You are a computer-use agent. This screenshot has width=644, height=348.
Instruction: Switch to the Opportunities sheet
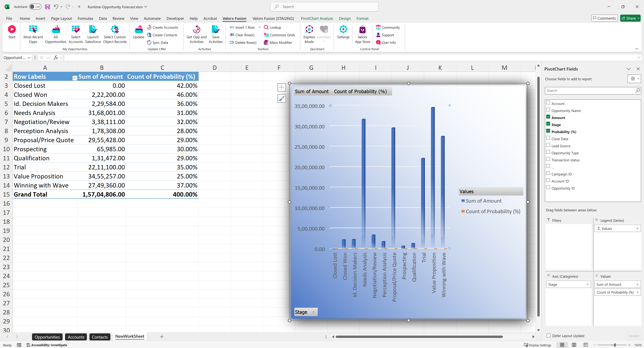(x=47, y=337)
